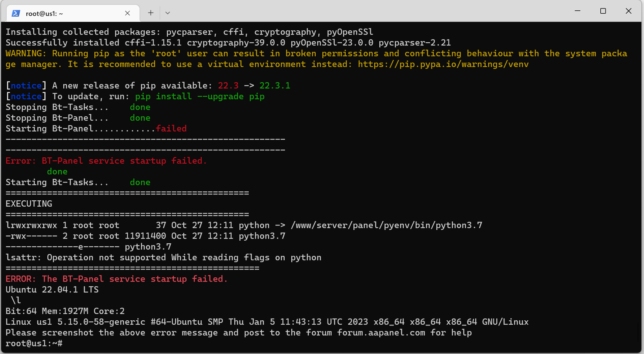Minimize the terminal window
Viewport: 644px width, 354px height.
click(577, 11)
